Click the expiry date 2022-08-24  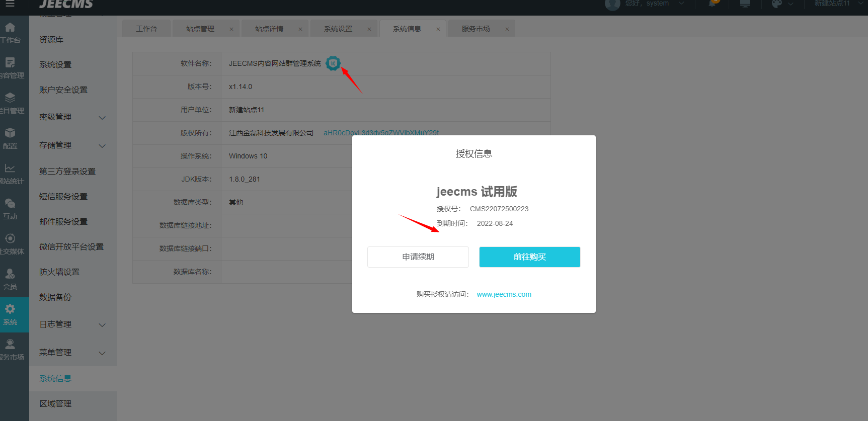[x=495, y=223]
